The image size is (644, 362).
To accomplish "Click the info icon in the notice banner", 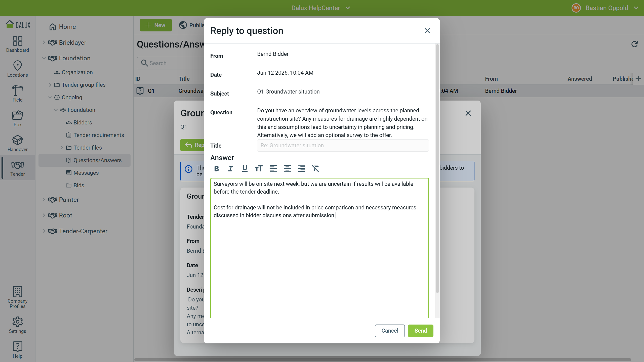I will pos(188,169).
